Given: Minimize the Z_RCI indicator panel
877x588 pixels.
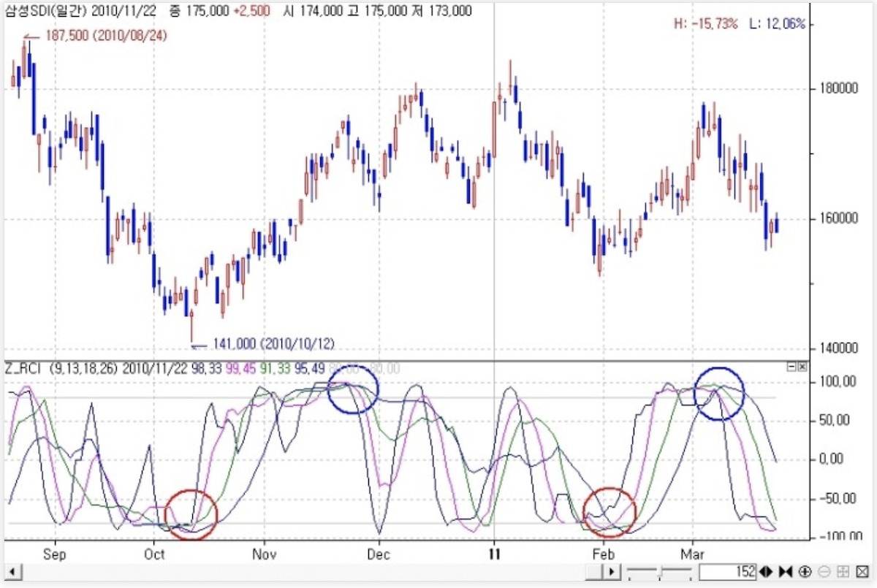Looking at the screenshot, I should [791, 367].
